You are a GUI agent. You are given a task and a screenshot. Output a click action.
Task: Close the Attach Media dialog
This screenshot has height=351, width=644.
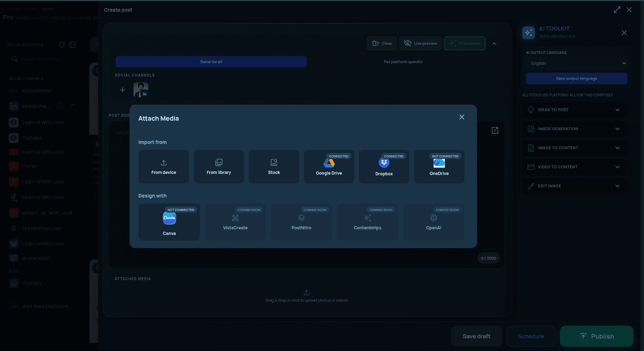pos(462,117)
